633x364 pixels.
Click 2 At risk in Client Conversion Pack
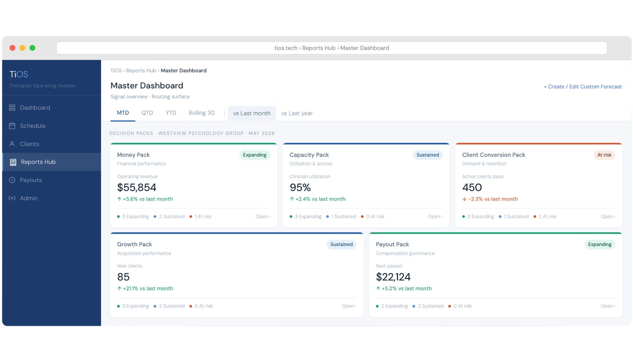[x=545, y=216]
